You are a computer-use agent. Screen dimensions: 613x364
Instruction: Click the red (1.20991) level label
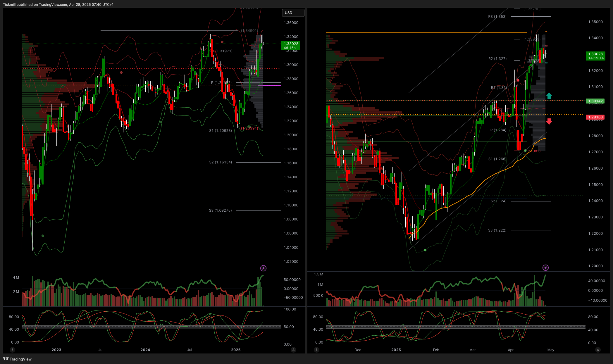pyautogui.click(x=249, y=128)
